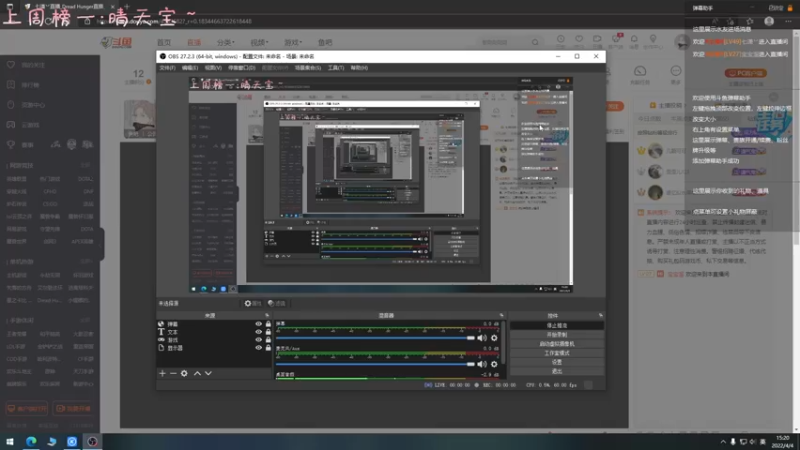
Task: Expand 视频 dropdown in Douyu nav
Action: [x=259, y=42]
